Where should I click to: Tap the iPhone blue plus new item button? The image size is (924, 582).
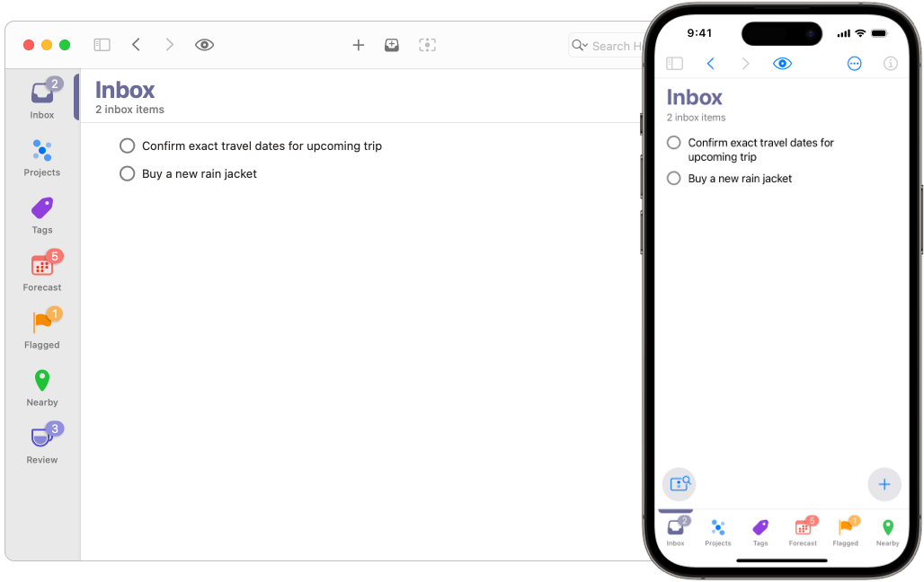click(x=884, y=484)
